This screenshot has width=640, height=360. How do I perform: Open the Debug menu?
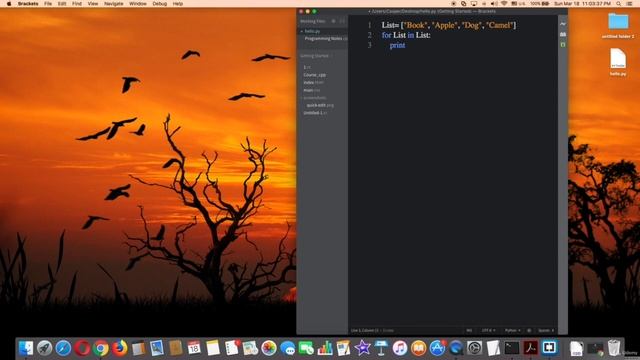click(x=159, y=4)
